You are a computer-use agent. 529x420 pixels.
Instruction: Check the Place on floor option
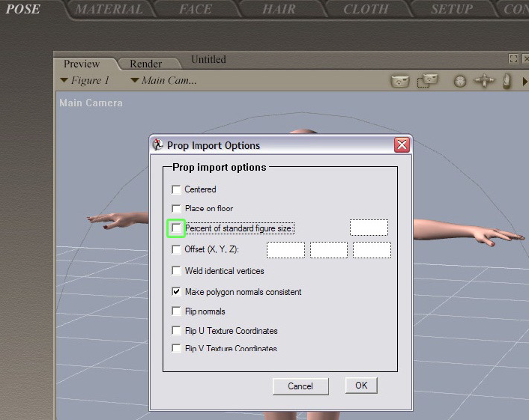tap(177, 209)
